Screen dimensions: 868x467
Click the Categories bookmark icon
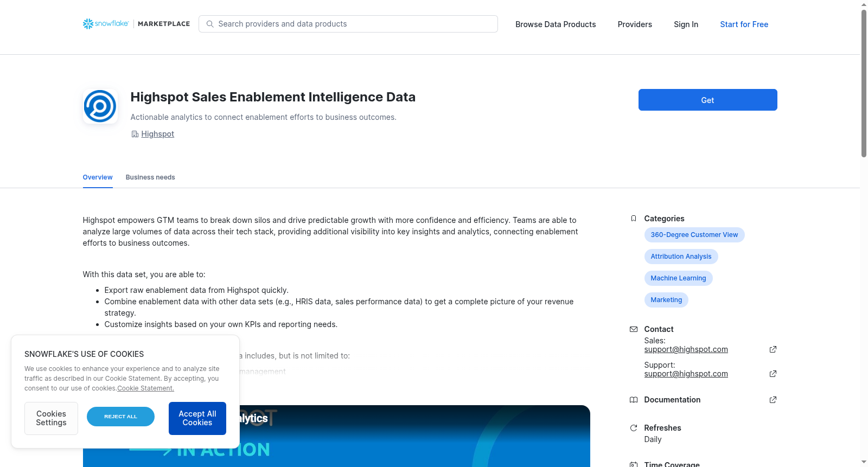click(x=633, y=219)
